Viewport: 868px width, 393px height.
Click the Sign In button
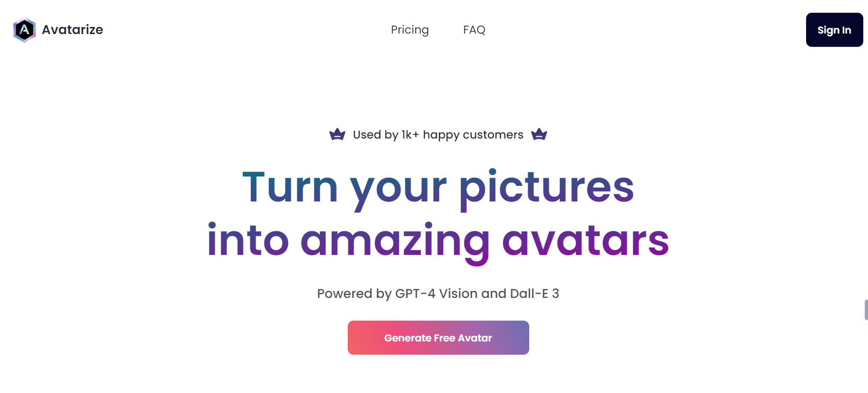tap(834, 29)
